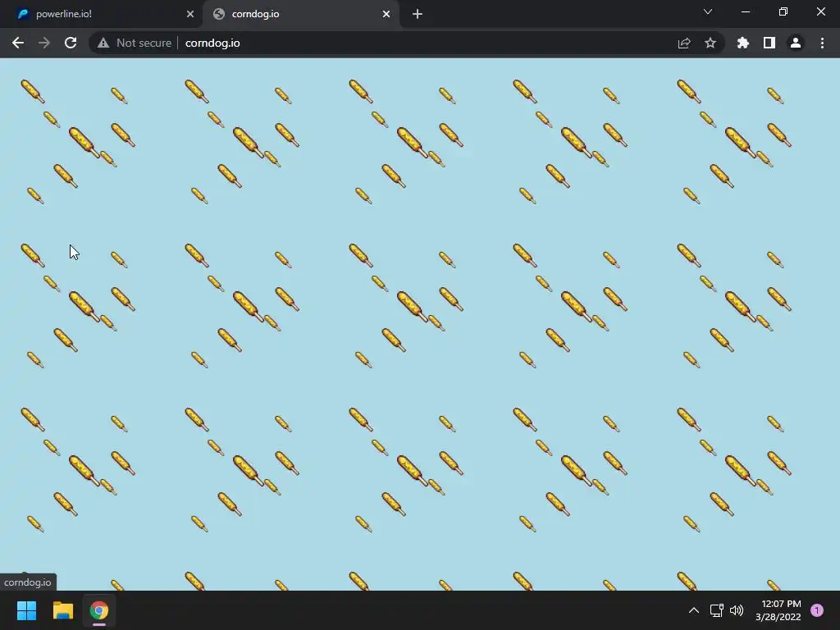Screen dimensions: 840x630
Task: Switch to the powerline.io! tab
Action: pyautogui.click(x=102, y=14)
